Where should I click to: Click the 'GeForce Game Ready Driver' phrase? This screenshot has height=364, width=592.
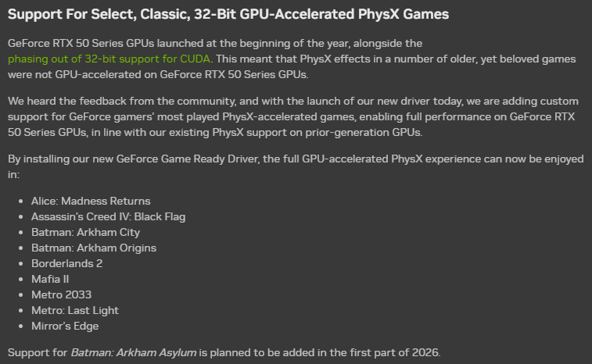pyautogui.click(x=187, y=159)
